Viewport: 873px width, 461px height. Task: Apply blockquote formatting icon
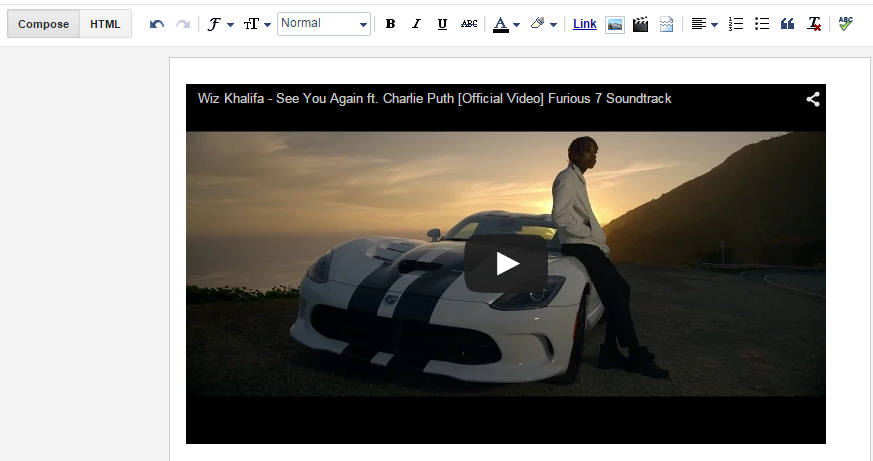pos(787,24)
